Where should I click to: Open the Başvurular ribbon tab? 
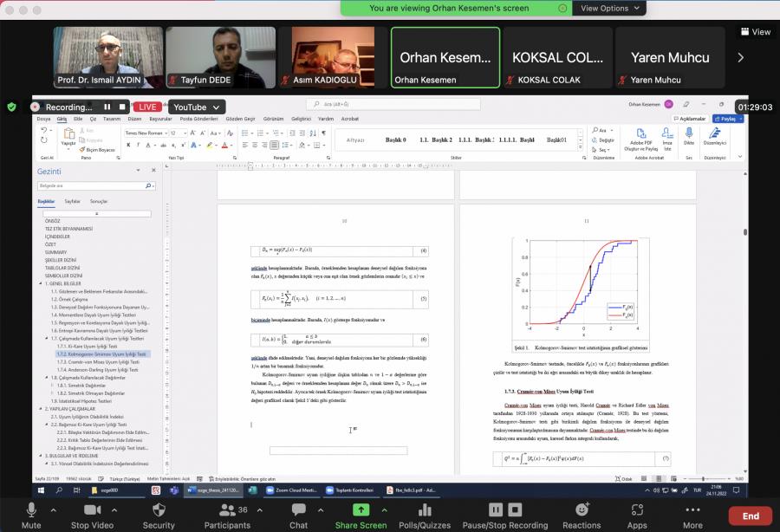click(x=160, y=119)
